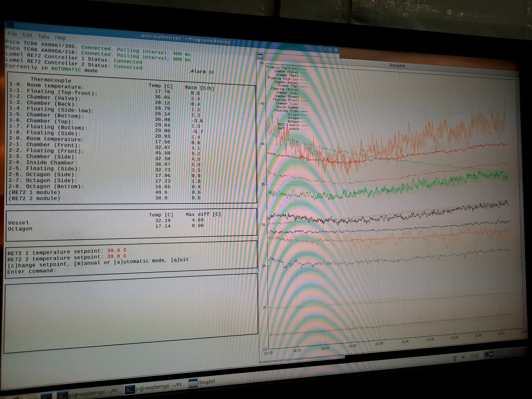The width and height of the screenshot is (532, 399).
Task: Click the 'Rate [C/h]' column header
Action: 199,88
